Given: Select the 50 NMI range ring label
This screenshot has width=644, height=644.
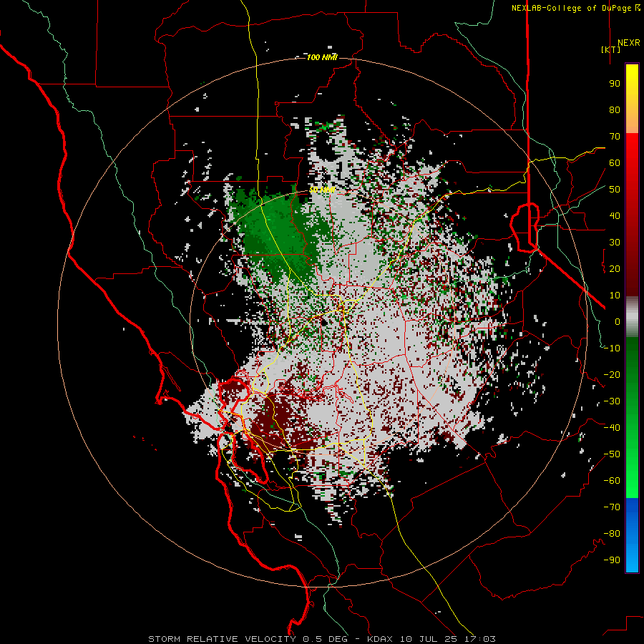Looking at the screenshot, I should (x=322, y=190).
